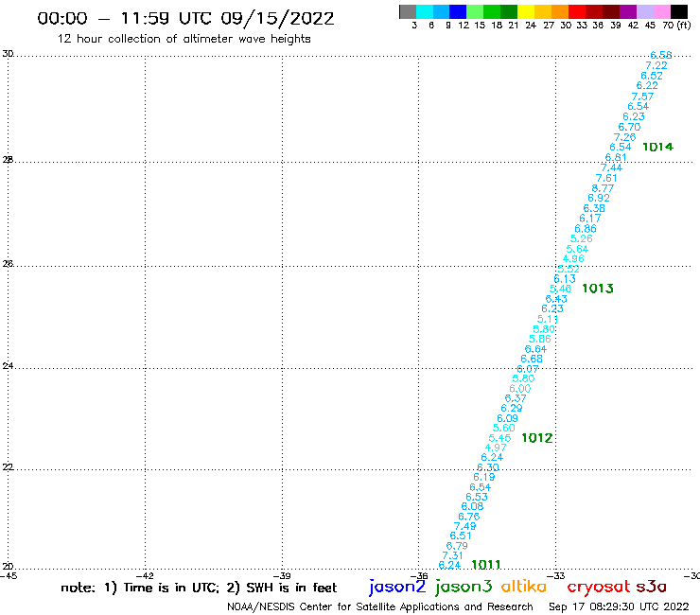This screenshot has height=615, width=700.
Task: Click the gray 3 ft legend swatch
Action: tap(408, 11)
